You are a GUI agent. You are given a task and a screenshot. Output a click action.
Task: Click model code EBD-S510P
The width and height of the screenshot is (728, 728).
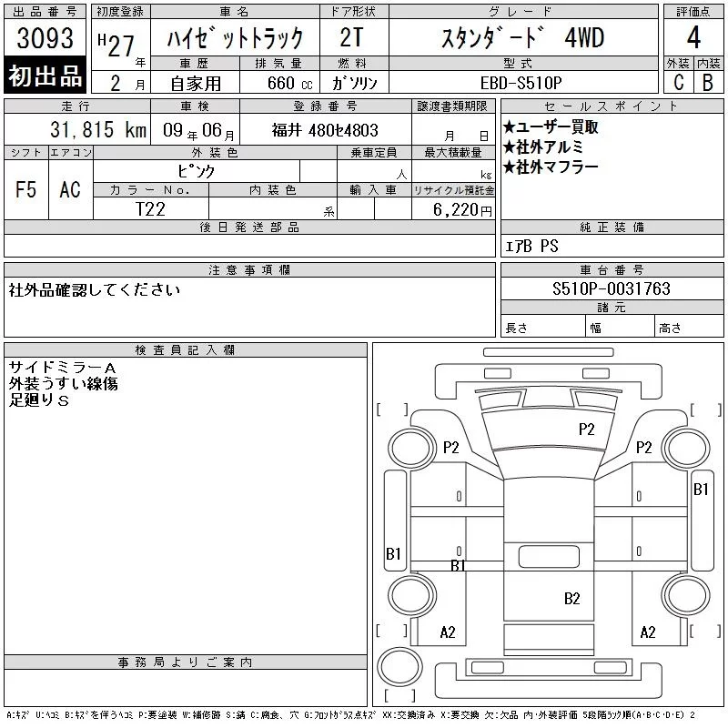pos(521,83)
